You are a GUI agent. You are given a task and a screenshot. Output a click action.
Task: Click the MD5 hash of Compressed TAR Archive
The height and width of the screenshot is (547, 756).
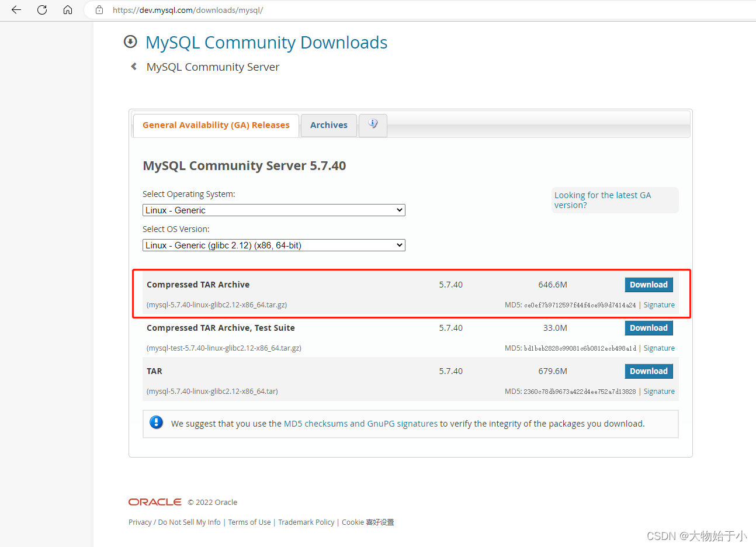(580, 305)
